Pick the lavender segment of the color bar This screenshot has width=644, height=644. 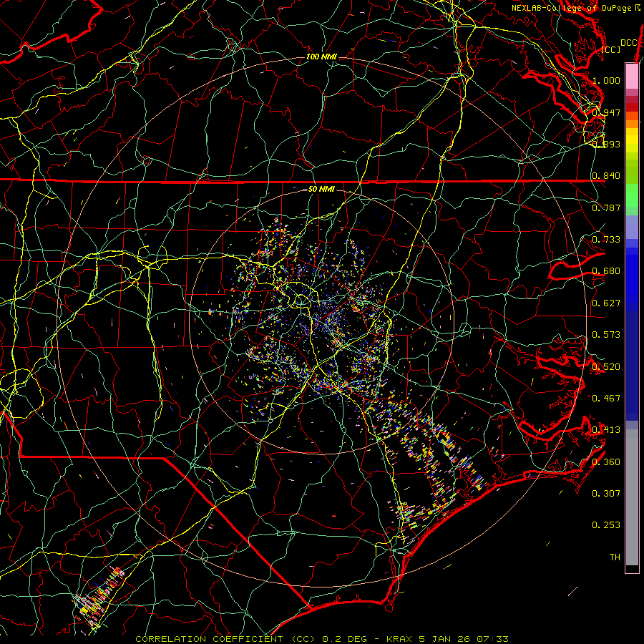click(632, 227)
